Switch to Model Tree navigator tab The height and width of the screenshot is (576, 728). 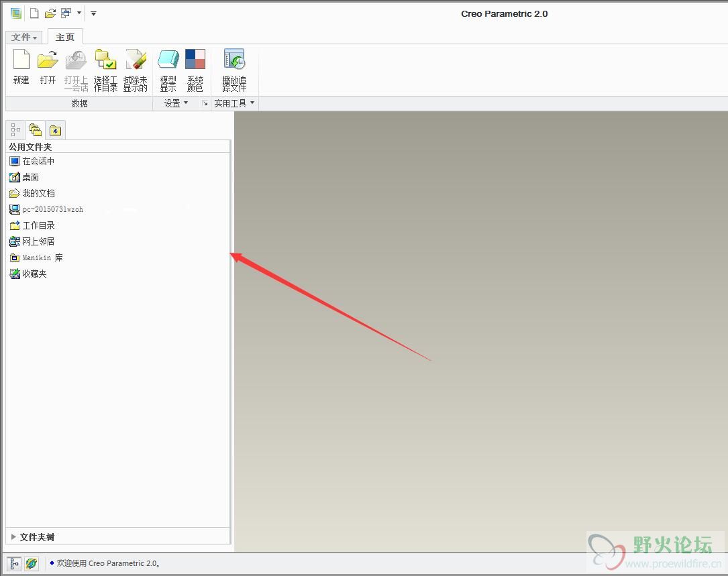tap(15, 130)
